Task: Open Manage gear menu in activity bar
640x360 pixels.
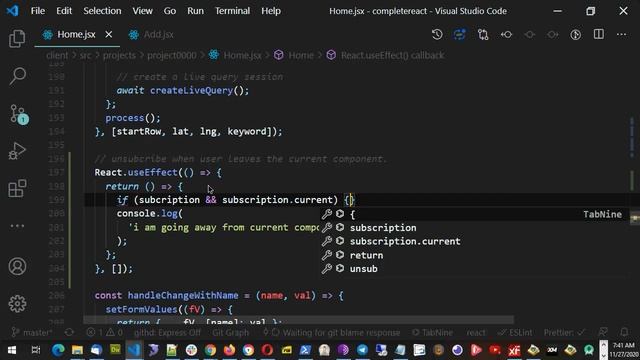Action: click(17, 304)
